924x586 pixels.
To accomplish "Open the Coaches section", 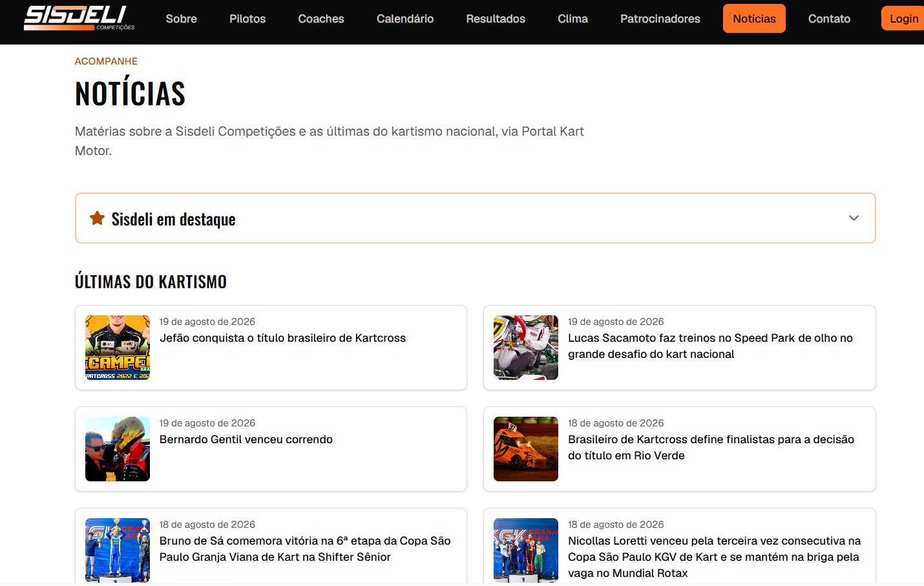I will (x=321, y=19).
